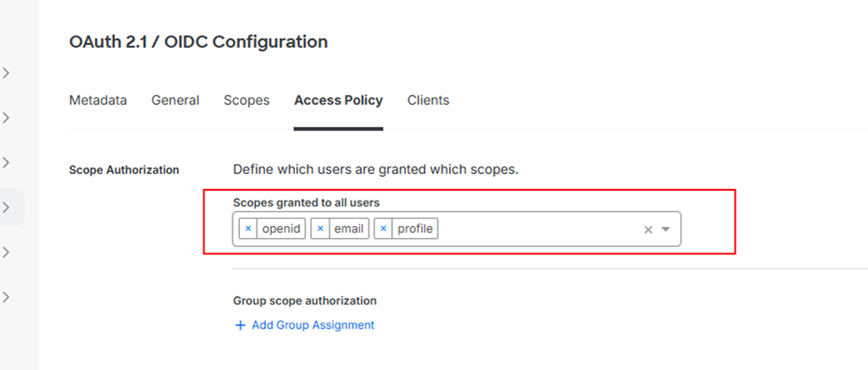Switch to the Clients tab
The width and height of the screenshot is (868, 370).
click(428, 100)
